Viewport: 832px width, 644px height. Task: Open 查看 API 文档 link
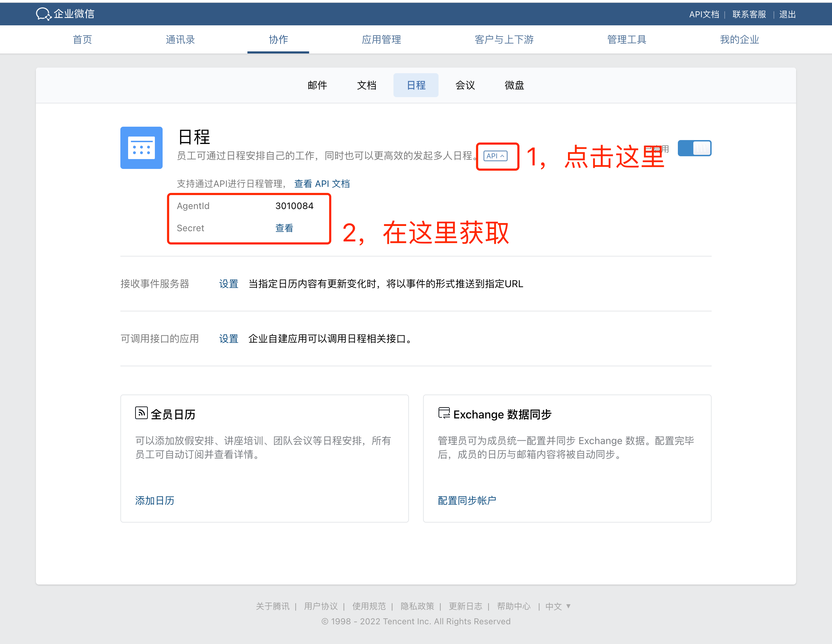(x=322, y=184)
